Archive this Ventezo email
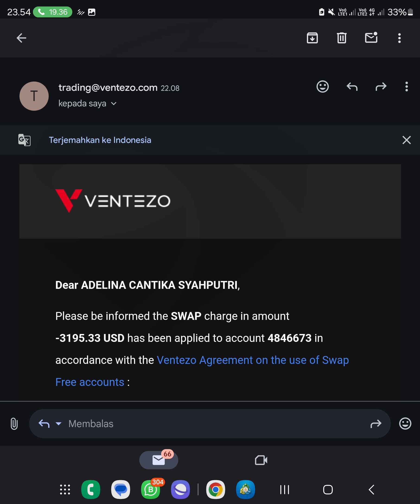Viewport: 420px width, 504px height. point(312,38)
